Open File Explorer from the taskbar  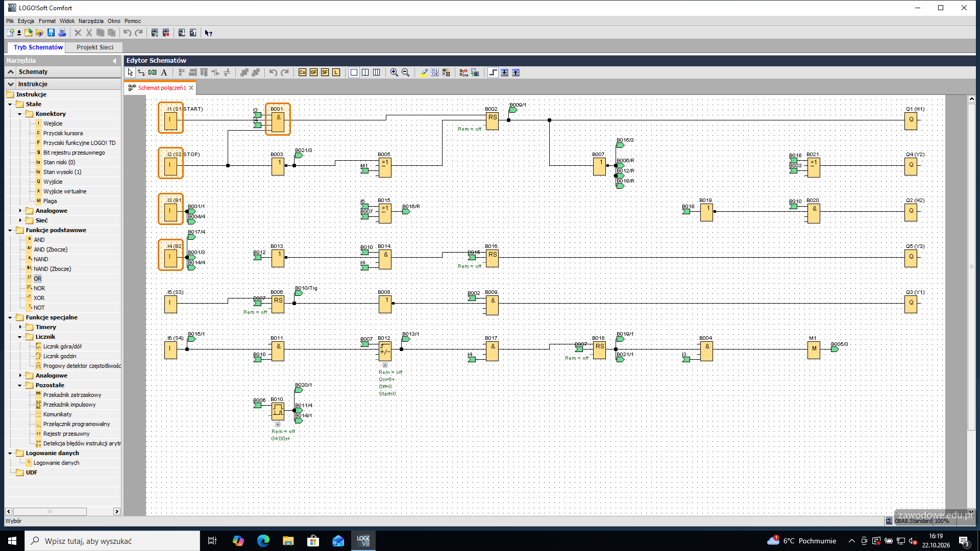[x=288, y=541]
